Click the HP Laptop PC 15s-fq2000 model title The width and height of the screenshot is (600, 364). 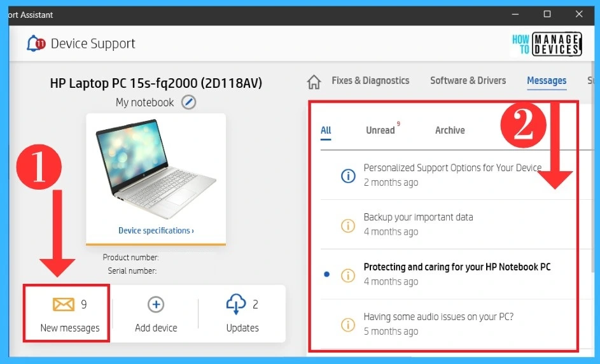156,83
